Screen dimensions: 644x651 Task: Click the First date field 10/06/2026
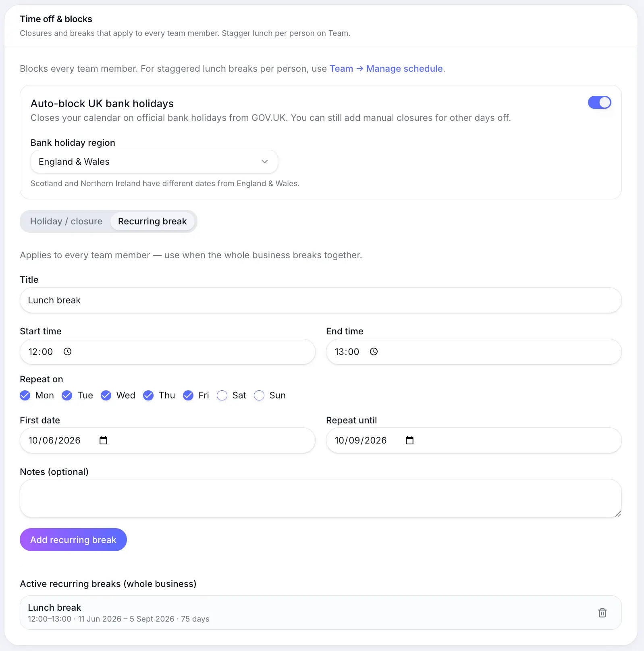point(168,440)
